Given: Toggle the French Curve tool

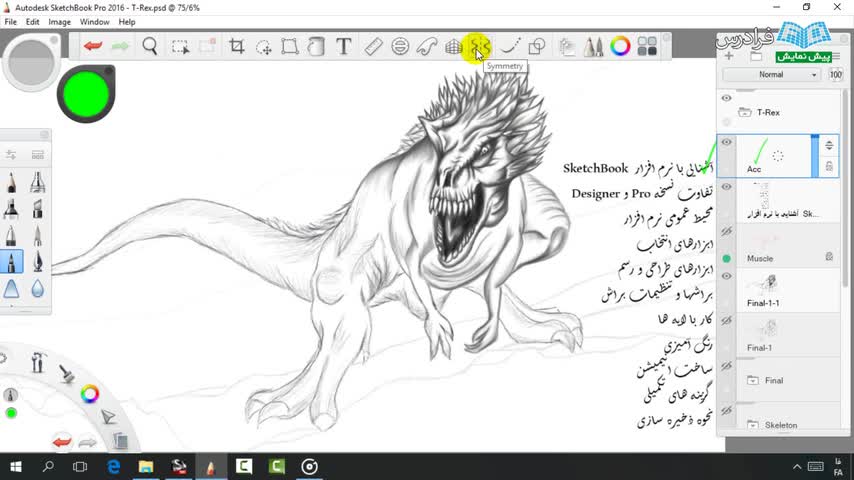Looking at the screenshot, I should pos(427,46).
